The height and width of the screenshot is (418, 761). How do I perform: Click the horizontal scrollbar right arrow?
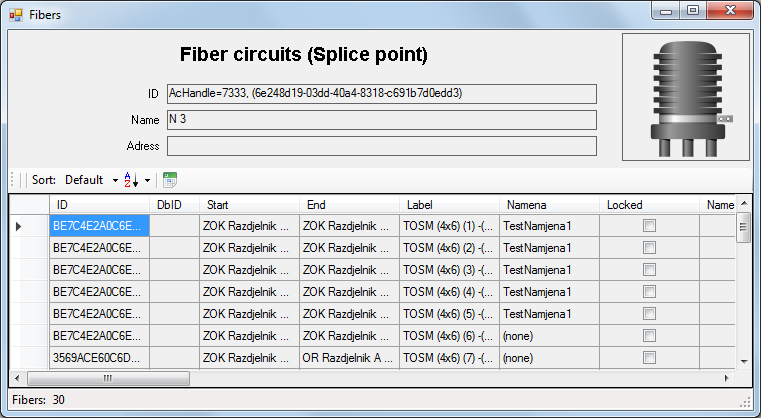click(x=727, y=378)
